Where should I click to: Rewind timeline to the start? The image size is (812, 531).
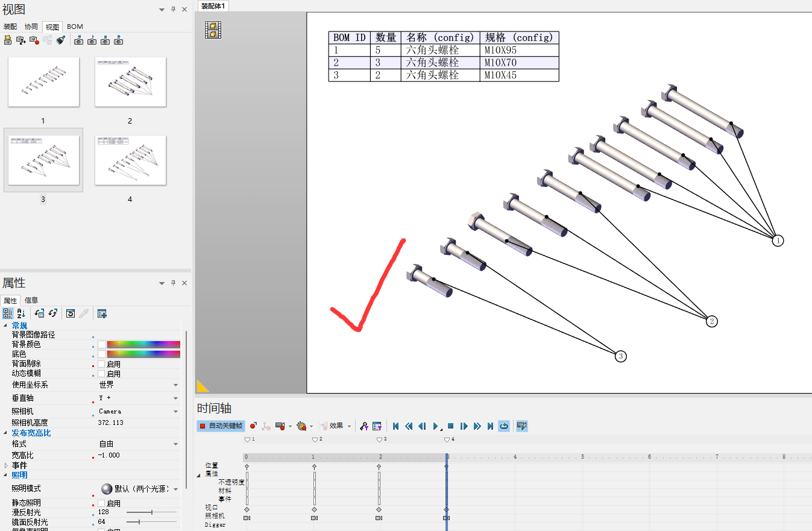[x=396, y=426]
